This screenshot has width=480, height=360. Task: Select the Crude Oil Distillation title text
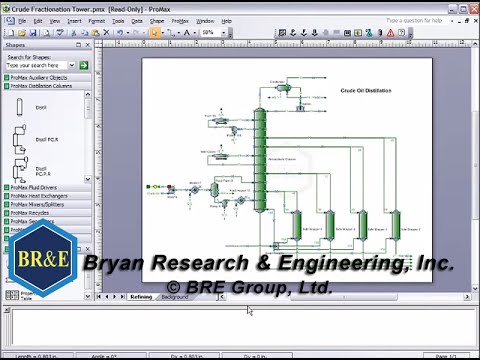[366, 90]
